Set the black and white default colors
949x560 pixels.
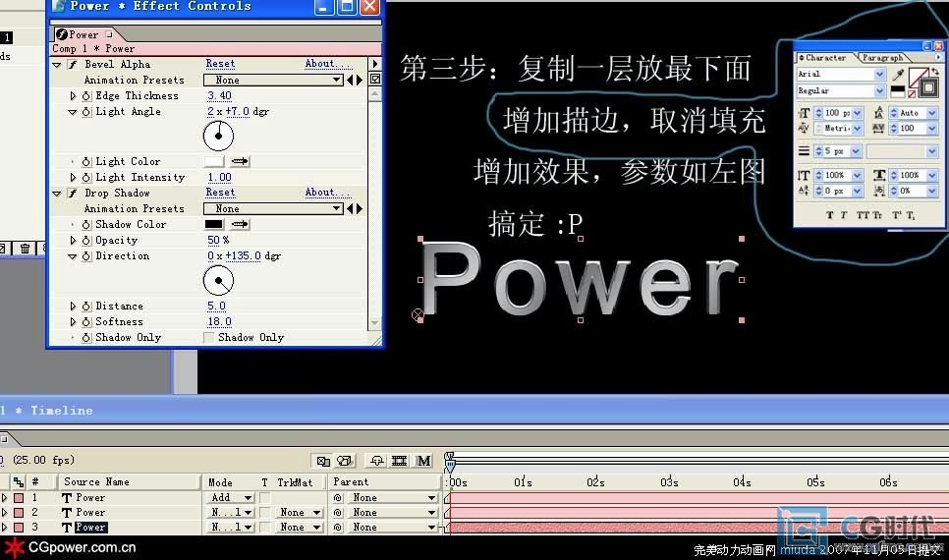point(898,90)
